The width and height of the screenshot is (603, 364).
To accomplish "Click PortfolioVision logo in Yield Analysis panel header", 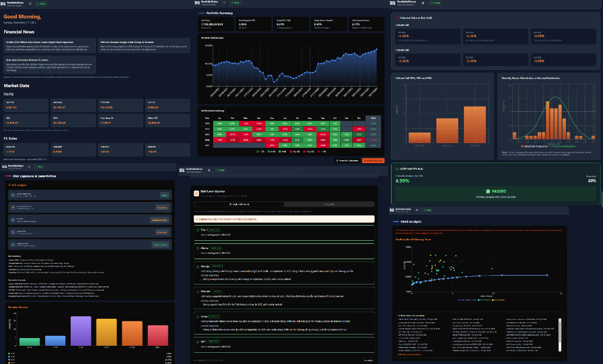I will [x=392, y=210].
